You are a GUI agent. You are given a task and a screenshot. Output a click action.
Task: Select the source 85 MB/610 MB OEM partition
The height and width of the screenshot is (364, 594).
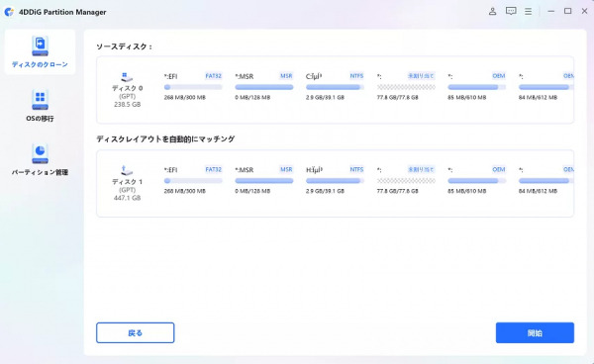(x=476, y=87)
